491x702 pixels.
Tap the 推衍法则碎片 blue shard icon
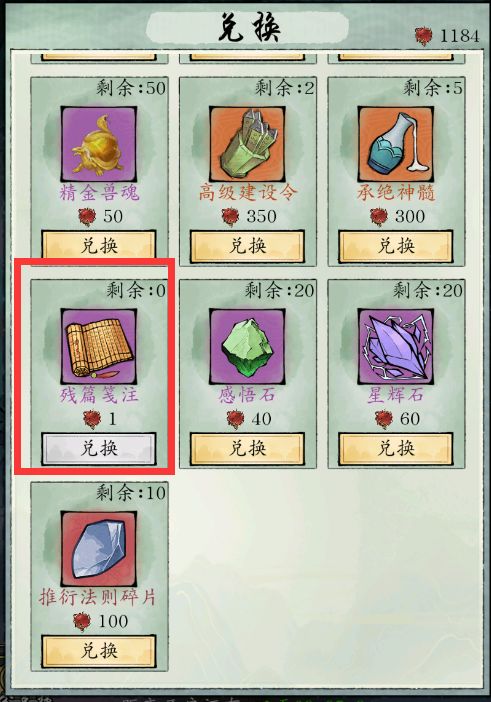98,548
